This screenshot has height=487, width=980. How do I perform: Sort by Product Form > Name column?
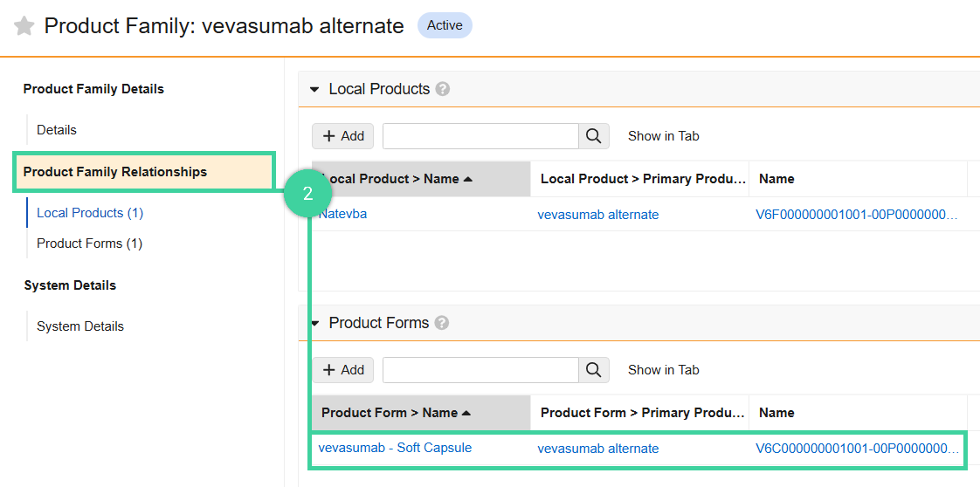421,413
